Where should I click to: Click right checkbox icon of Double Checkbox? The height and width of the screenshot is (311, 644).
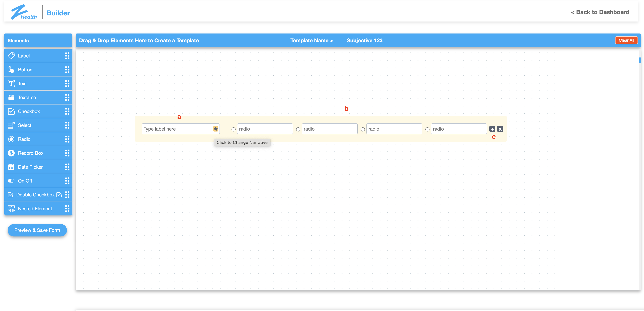[x=59, y=195]
